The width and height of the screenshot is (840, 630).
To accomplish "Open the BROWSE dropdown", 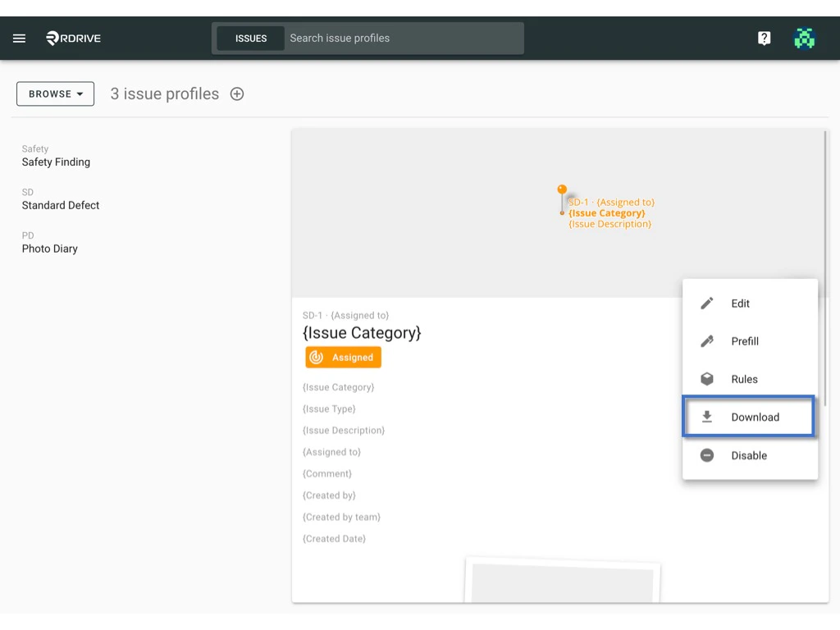I will click(55, 94).
